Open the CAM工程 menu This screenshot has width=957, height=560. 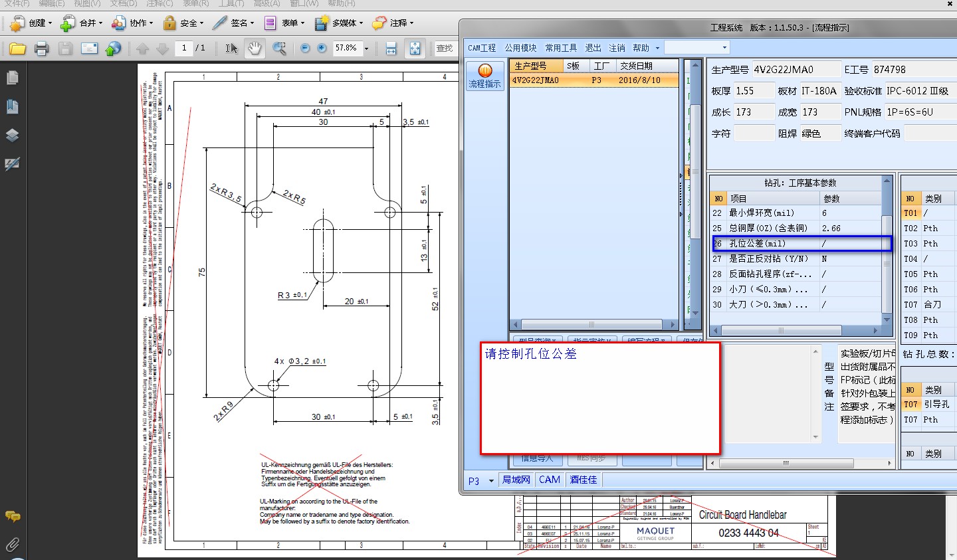point(482,48)
